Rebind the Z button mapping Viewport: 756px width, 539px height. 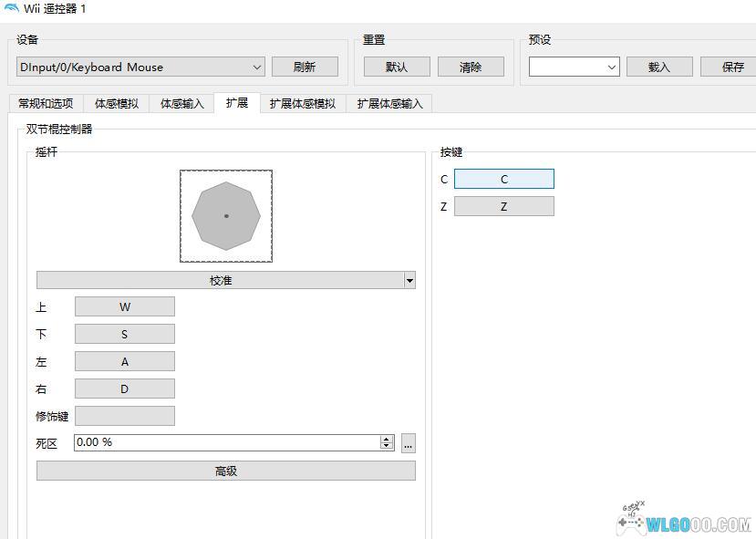[504, 205]
